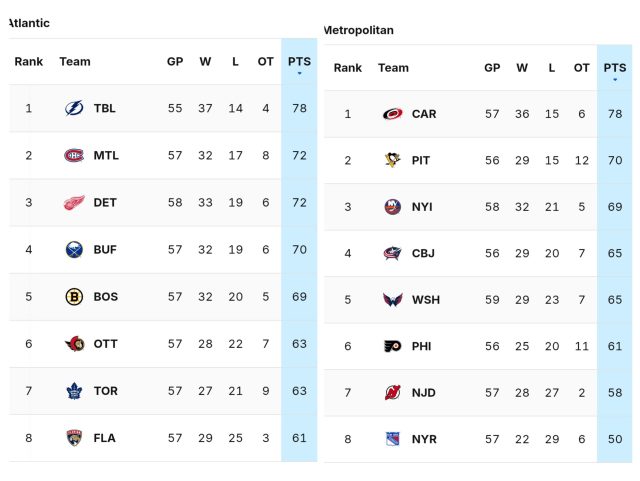
Task: Open the OTT team link
Action: pyautogui.click(x=105, y=344)
